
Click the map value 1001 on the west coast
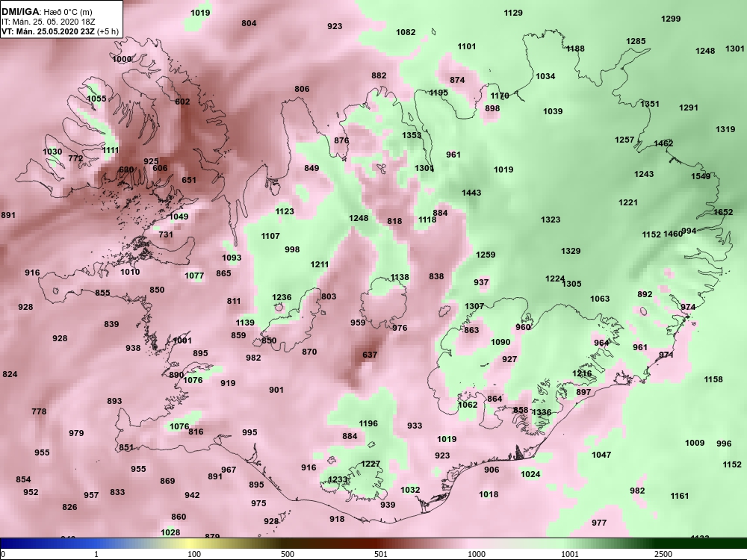(x=182, y=340)
